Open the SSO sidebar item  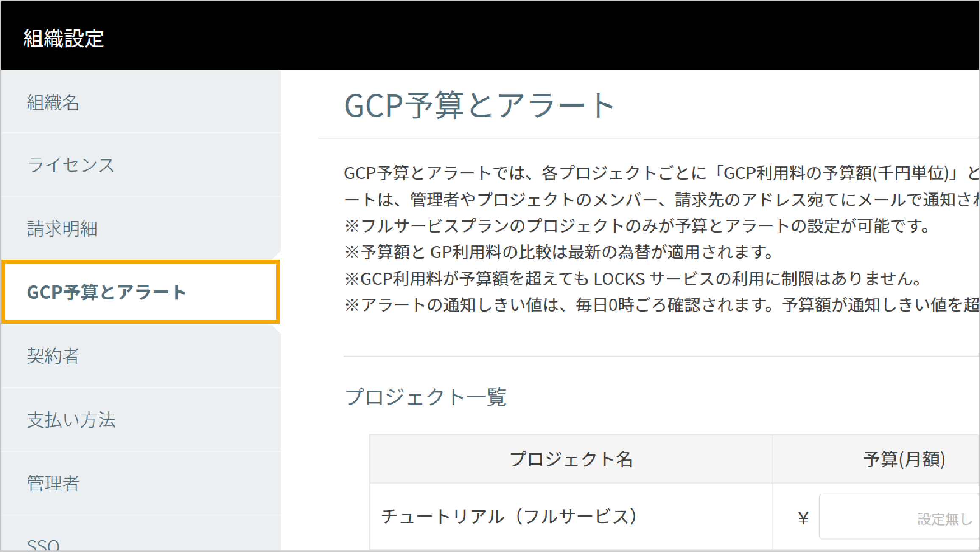pyautogui.click(x=140, y=533)
